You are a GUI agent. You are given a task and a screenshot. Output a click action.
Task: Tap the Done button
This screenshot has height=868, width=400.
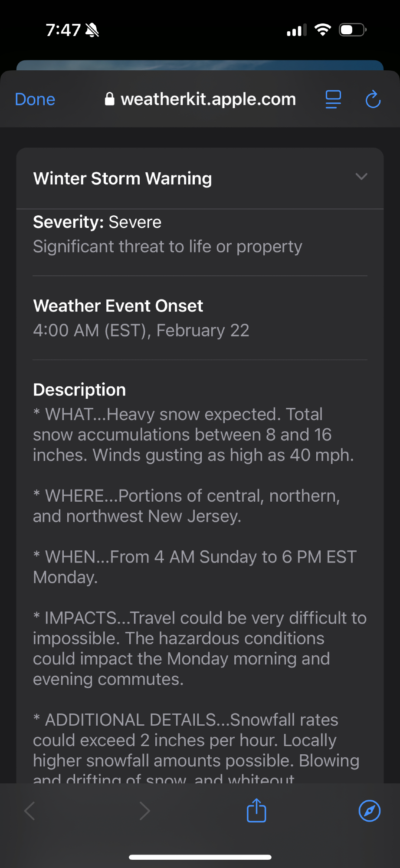35,99
